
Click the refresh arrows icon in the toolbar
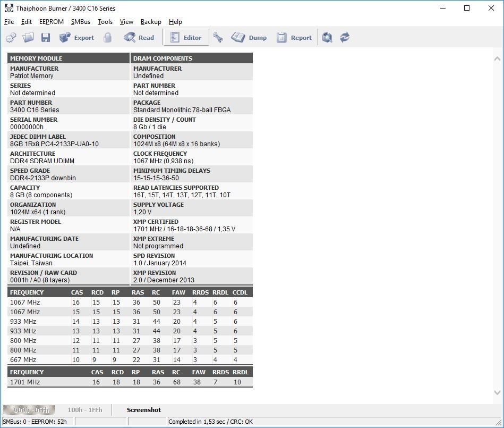coord(345,38)
